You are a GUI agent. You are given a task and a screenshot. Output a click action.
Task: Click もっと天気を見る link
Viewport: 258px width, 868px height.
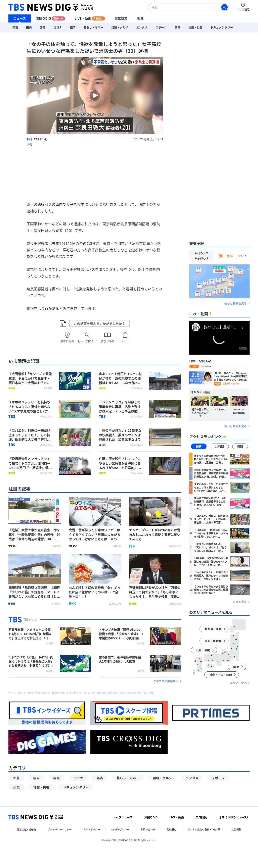tap(237, 304)
